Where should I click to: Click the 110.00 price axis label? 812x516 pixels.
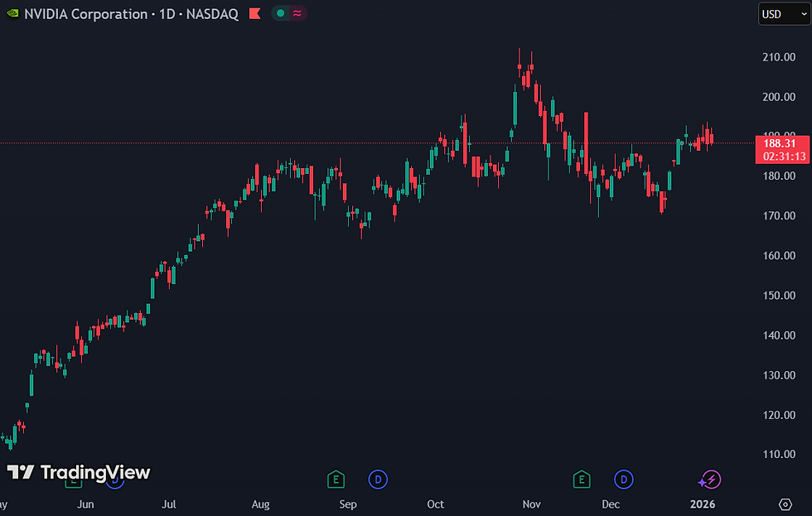tap(779, 455)
